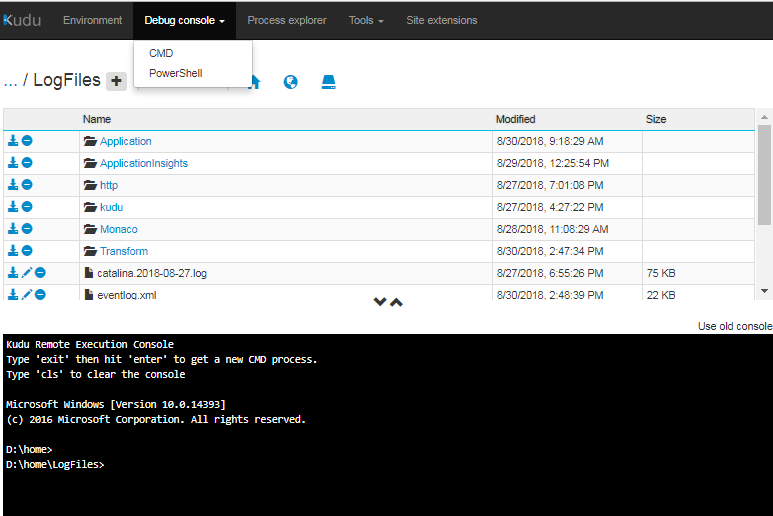Go to Process explorer tab
Image resolution: width=773 pixels, height=516 pixels.
tap(287, 20)
